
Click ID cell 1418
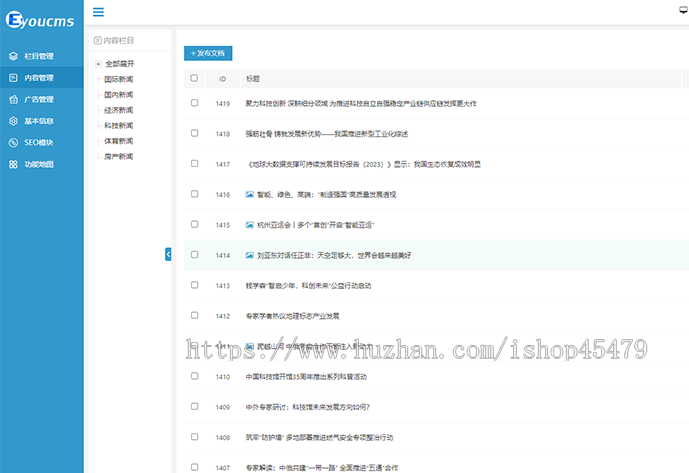pyautogui.click(x=223, y=134)
